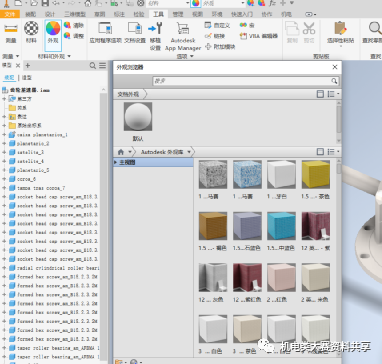Open the Migrate Settings wrench icon

point(155,28)
